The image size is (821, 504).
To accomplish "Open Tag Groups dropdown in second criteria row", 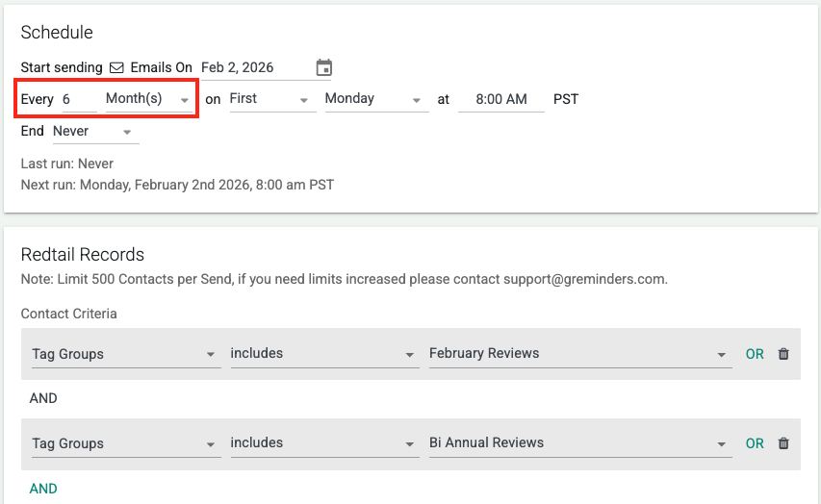I will 124,443.
